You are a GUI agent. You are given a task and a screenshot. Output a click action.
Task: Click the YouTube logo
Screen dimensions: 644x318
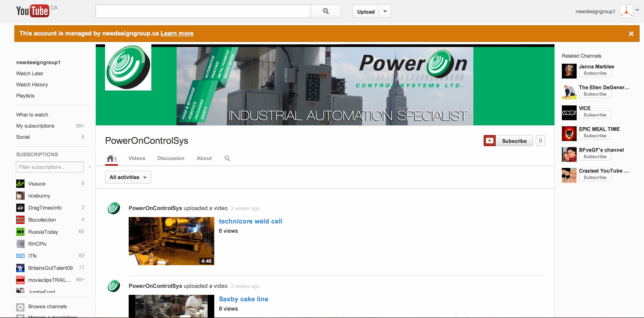point(32,11)
